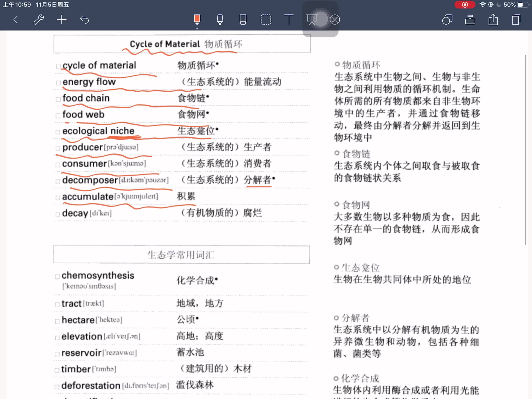Open the tray layers icon
The image size is (532, 399).
click(x=470, y=20)
